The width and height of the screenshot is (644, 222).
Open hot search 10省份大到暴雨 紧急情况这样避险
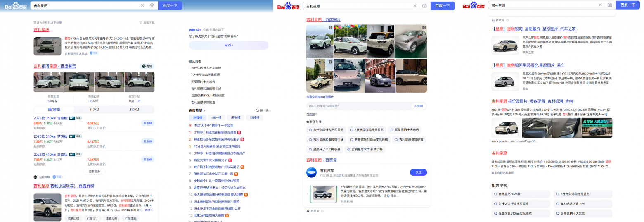click(217, 146)
